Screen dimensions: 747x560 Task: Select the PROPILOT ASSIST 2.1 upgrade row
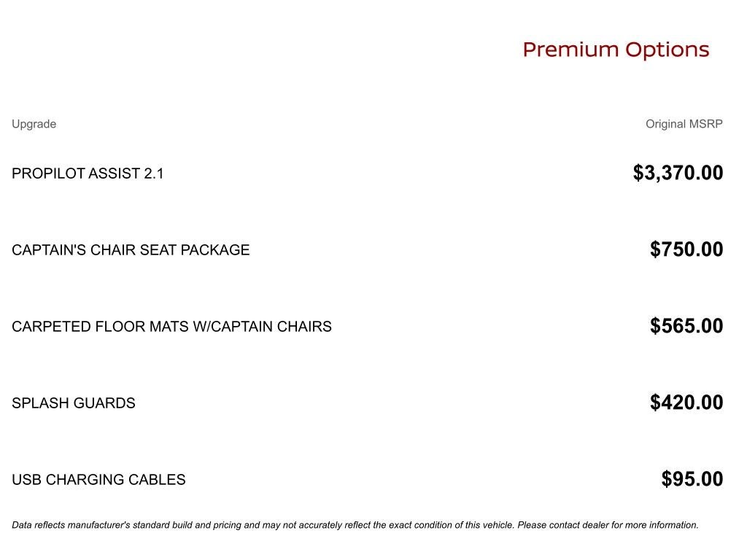coord(88,174)
